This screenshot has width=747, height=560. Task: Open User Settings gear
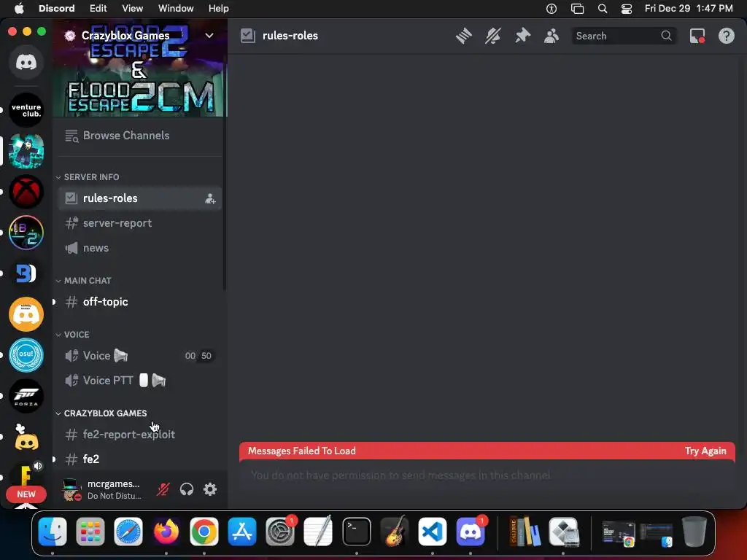pos(210,489)
